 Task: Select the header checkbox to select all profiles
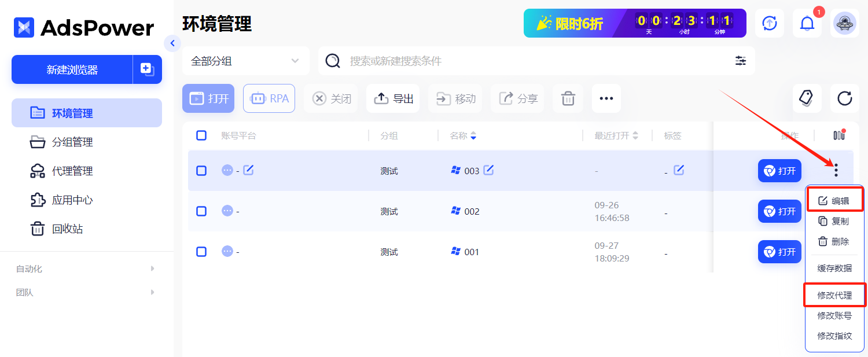pyautogui.click(x=201, y=135)
